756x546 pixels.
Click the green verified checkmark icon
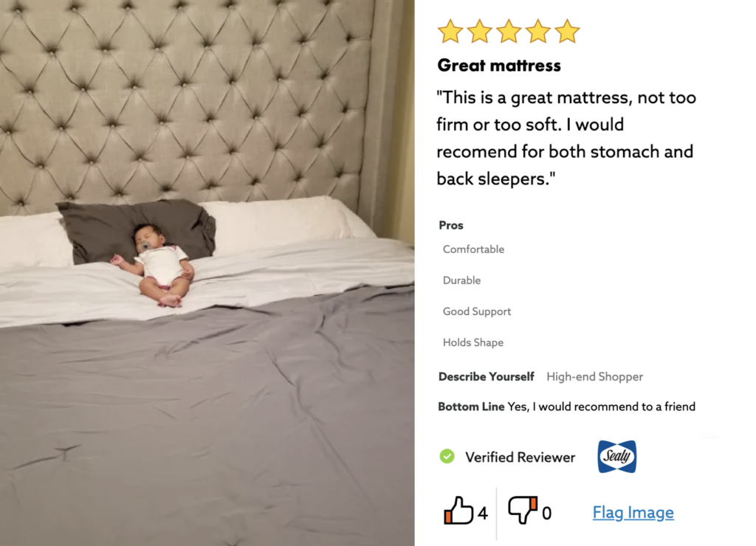click(x=447, y=456)
